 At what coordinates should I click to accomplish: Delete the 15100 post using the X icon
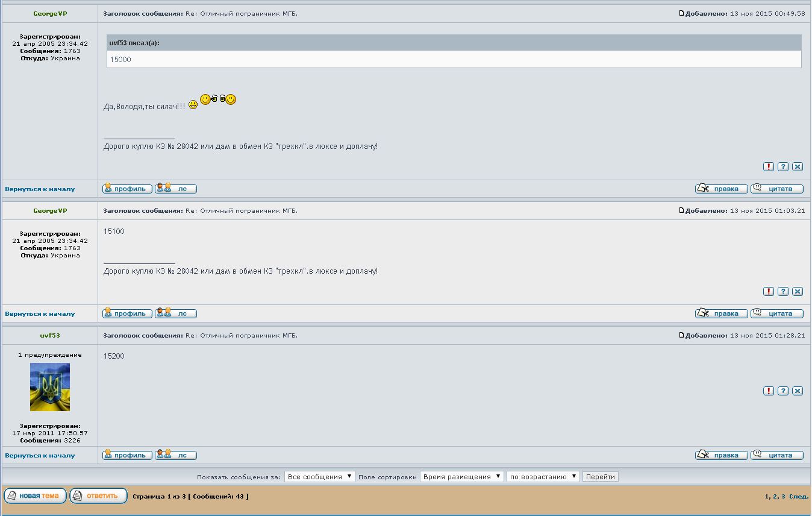798,292
